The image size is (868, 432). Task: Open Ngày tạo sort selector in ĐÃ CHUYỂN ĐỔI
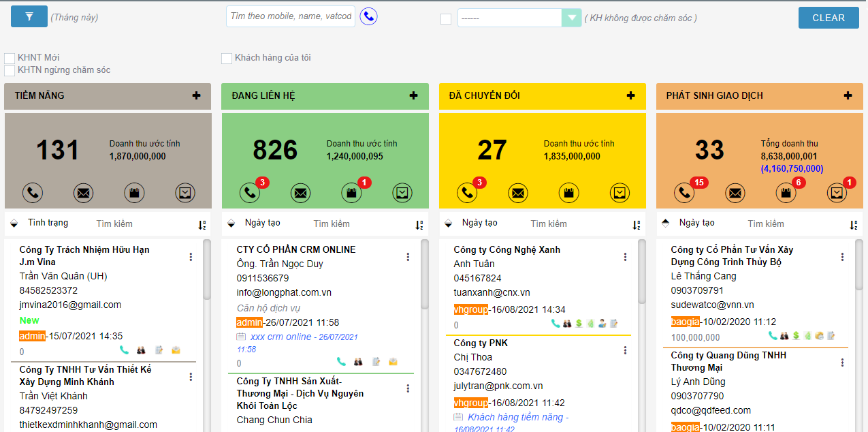(449, 223)
